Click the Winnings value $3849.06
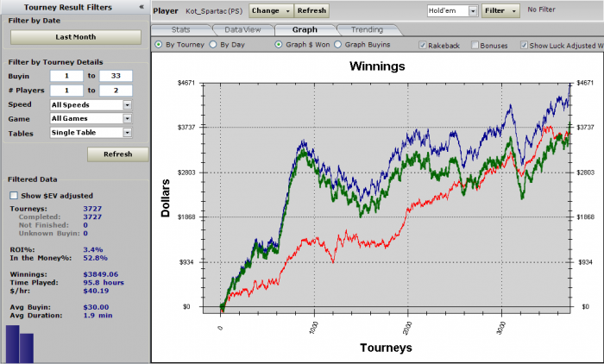Viewport: 604px width, 364px height. (101, 274)
